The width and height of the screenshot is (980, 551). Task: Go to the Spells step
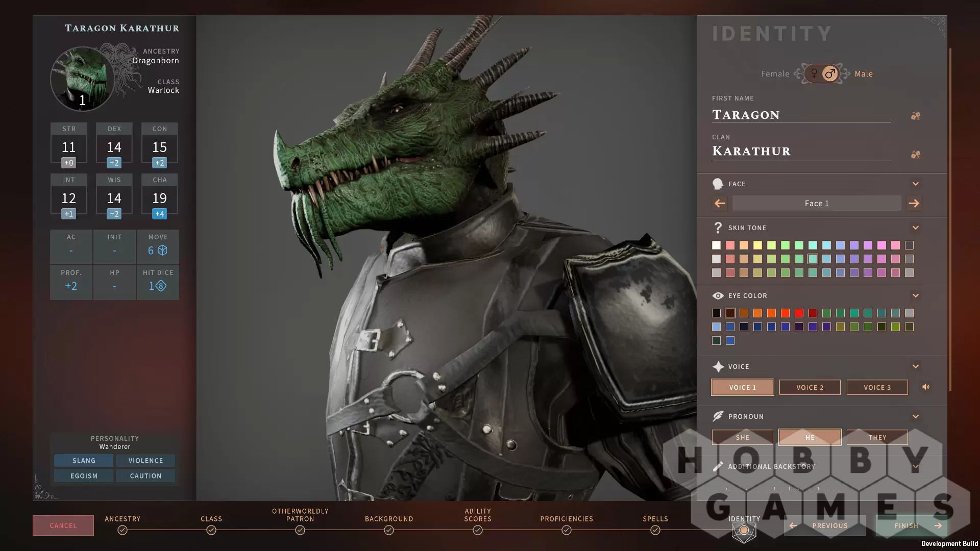655,519
